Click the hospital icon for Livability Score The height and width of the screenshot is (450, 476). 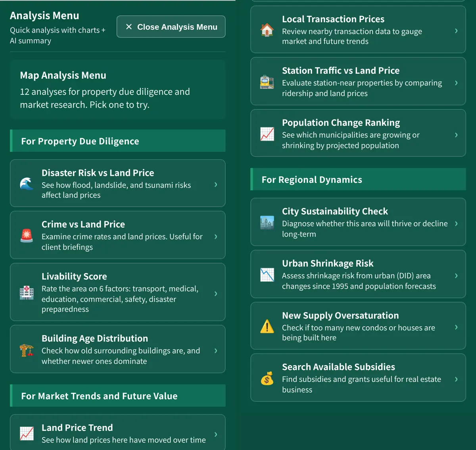coord(27,293)
